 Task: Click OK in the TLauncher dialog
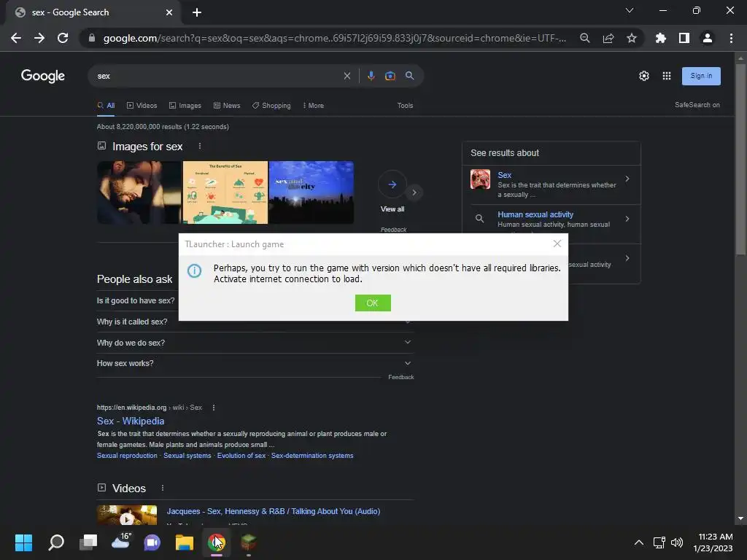(373, 303)
